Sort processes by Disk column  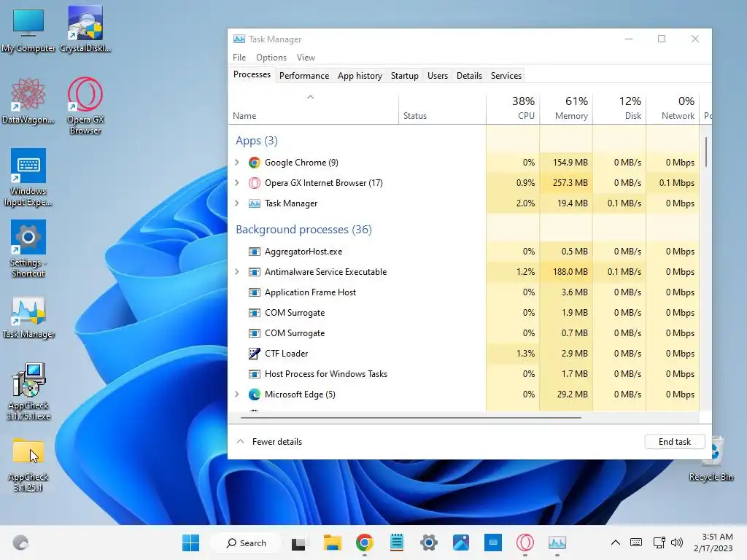619,109
